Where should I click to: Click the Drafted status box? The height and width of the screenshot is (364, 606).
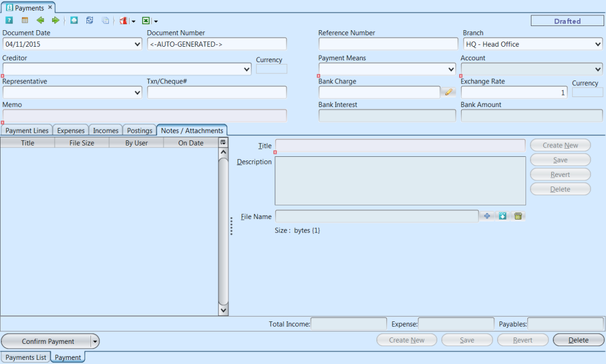pos(567,21)
